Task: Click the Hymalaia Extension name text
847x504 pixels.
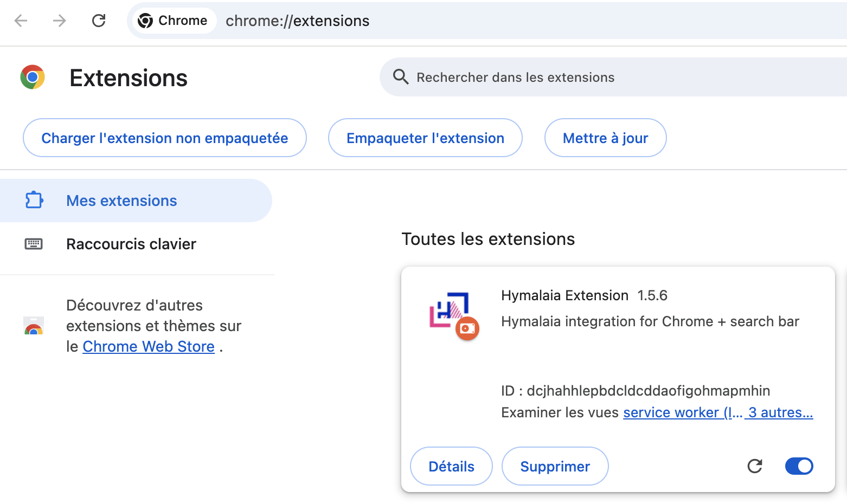Action: click(564, 295)
